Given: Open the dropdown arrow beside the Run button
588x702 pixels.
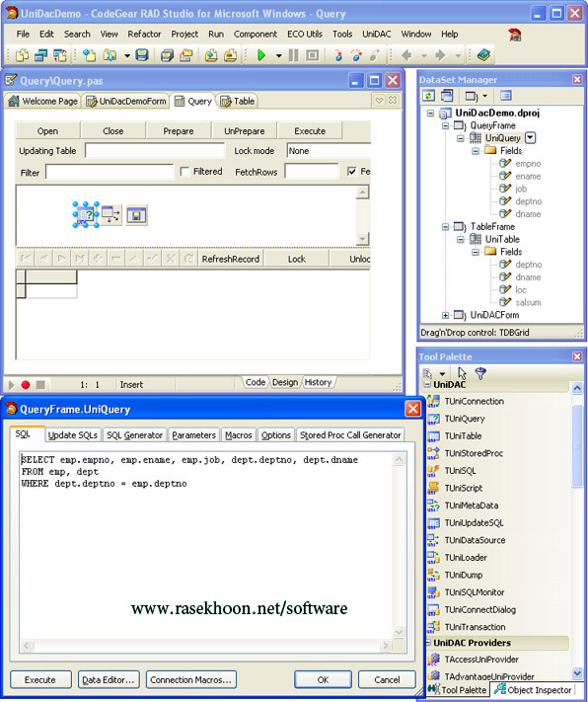Looking at the screenshot, I should [278, 55].
